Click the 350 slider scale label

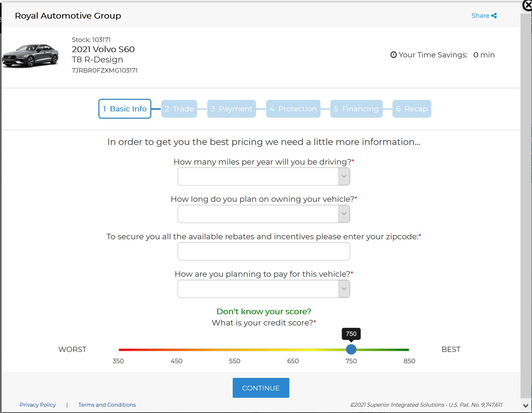click(118, 361)
